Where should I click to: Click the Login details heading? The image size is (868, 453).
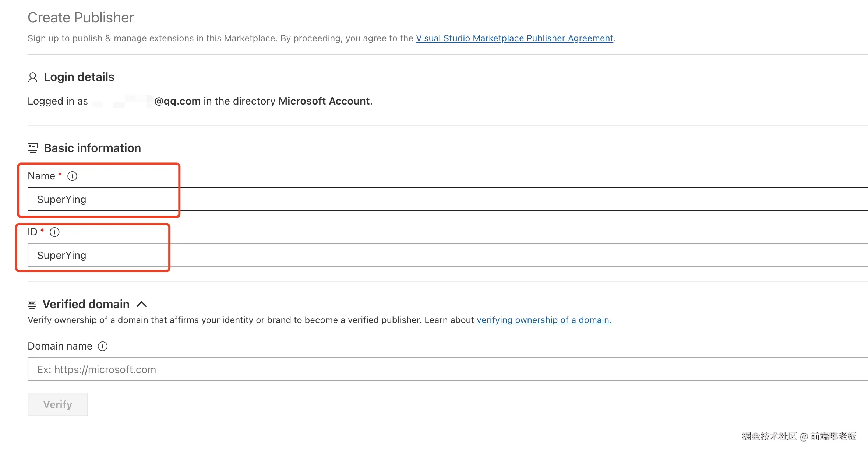(79, 77)
